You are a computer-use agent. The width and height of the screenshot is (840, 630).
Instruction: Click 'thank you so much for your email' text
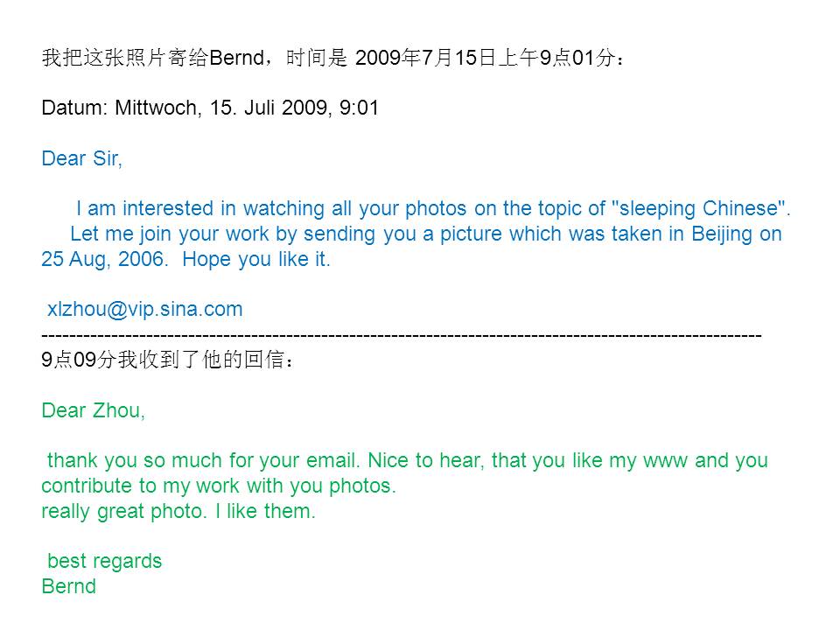tap(202, 461)
